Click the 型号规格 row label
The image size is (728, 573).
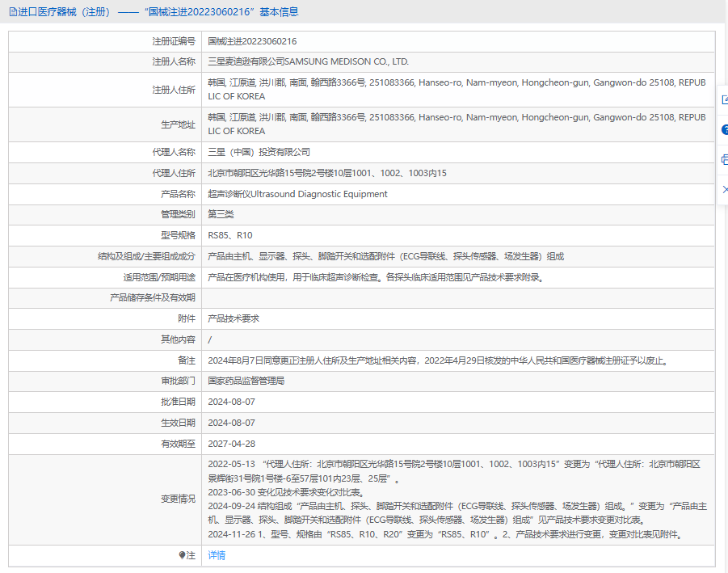[x=178, y=235]
